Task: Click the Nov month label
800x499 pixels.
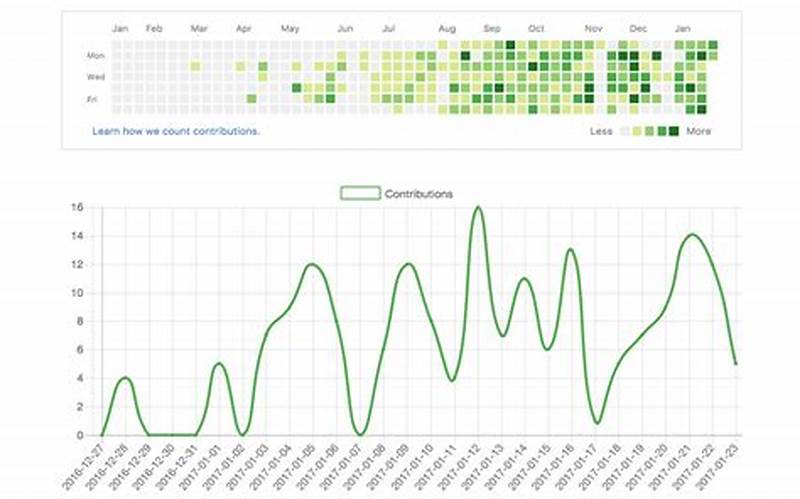Action: coord(593,29)
